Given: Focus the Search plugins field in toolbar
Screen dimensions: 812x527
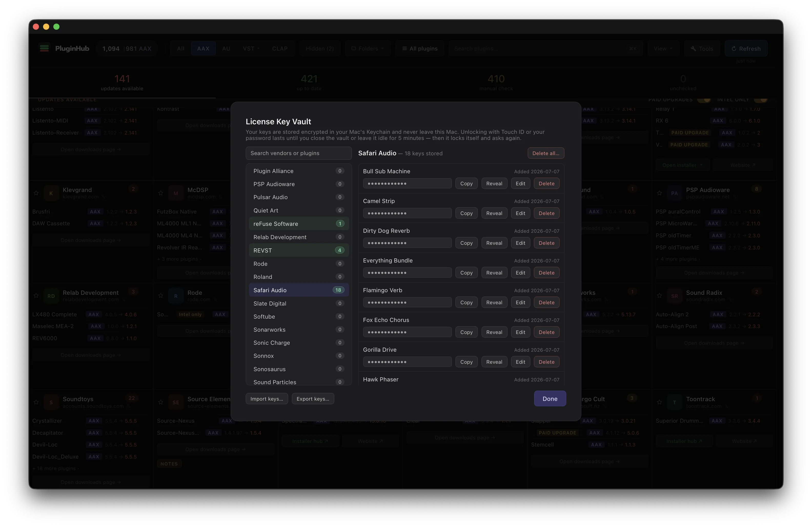Looking at the screenshot, I should click(545, 48).
